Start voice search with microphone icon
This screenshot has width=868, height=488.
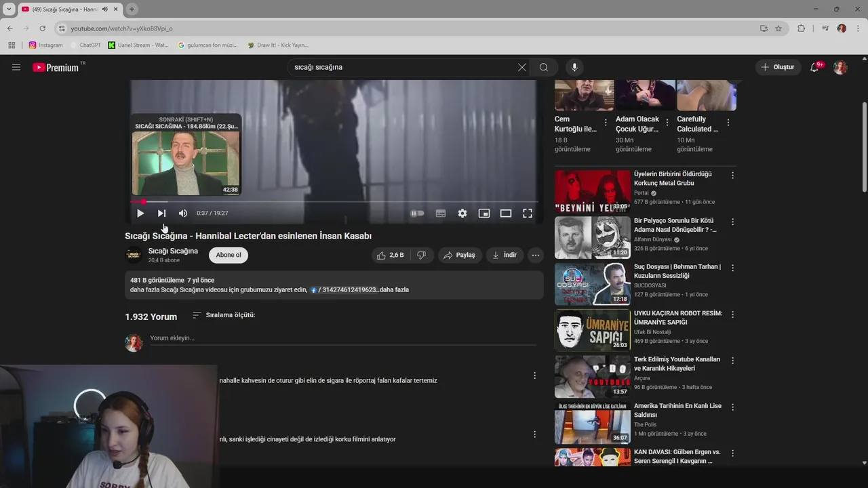[574, 67]
